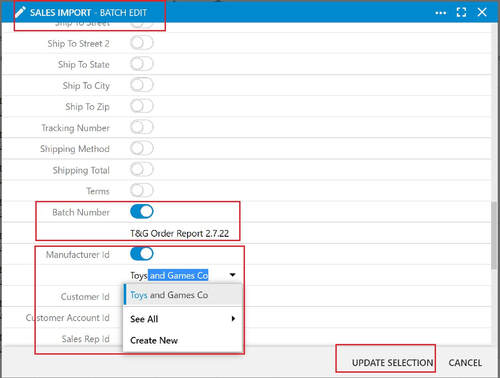Image resolution: width=500 pixels, height=378 pixels.
Task: Click the pencil edit icon in title bar
Action: (20, 12)
